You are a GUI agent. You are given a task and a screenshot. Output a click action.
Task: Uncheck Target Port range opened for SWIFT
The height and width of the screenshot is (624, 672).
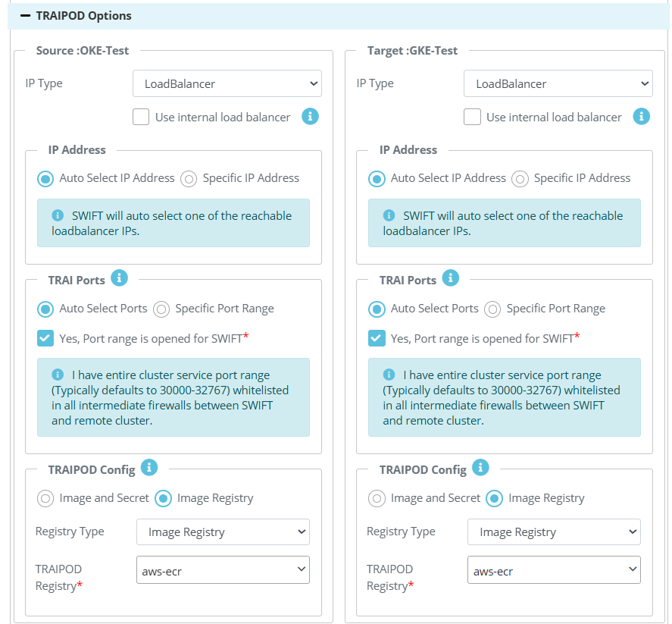pos(377,338)
